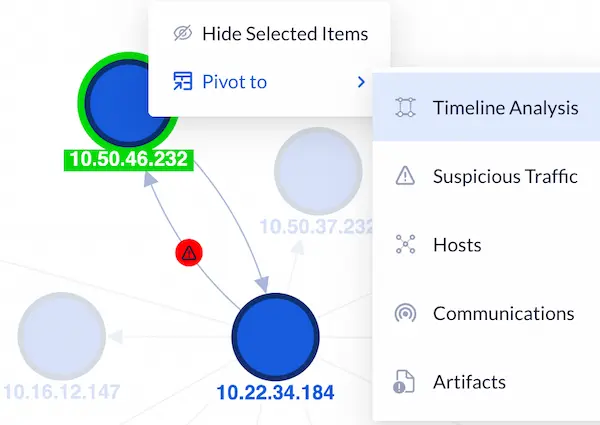The width and height of the screenshot is (600, 425).
Task: Click the label 10.22.34.184
Action: pos(276,392)
